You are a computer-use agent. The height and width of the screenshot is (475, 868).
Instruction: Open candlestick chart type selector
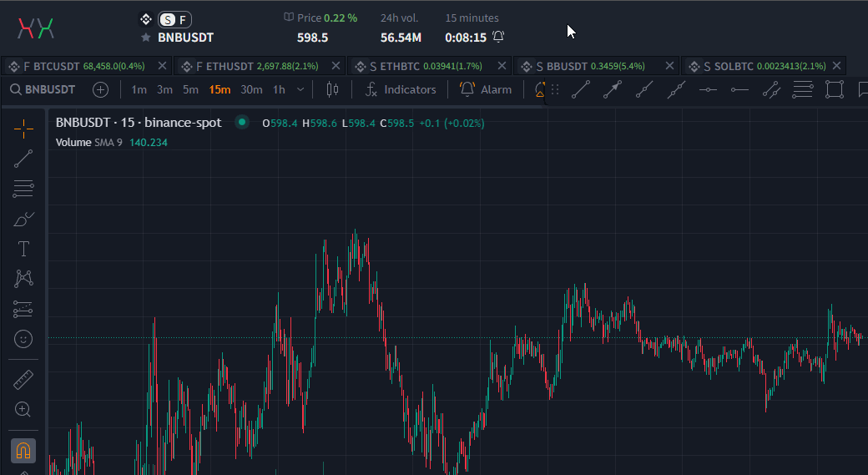click(x=332, y=89)
